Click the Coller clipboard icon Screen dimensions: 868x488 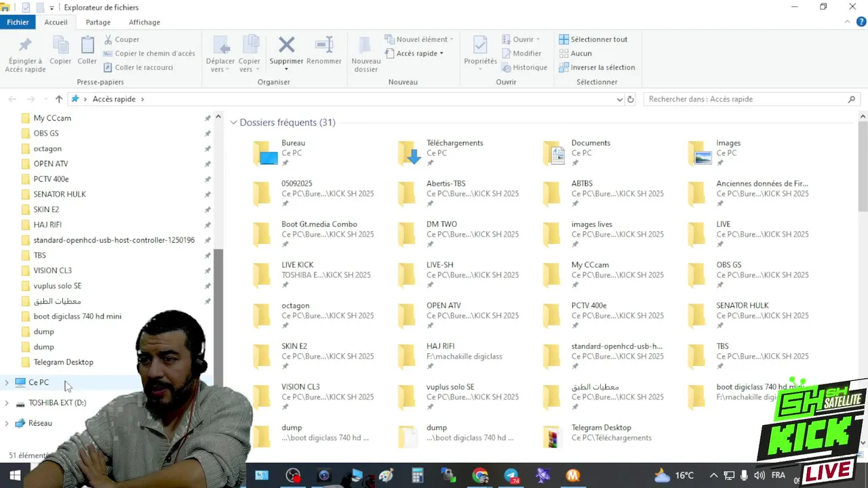(87, 45)
